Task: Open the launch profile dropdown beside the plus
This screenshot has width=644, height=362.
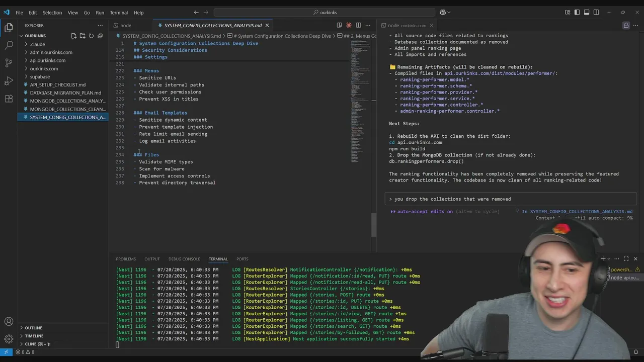Action: point(609,259)
